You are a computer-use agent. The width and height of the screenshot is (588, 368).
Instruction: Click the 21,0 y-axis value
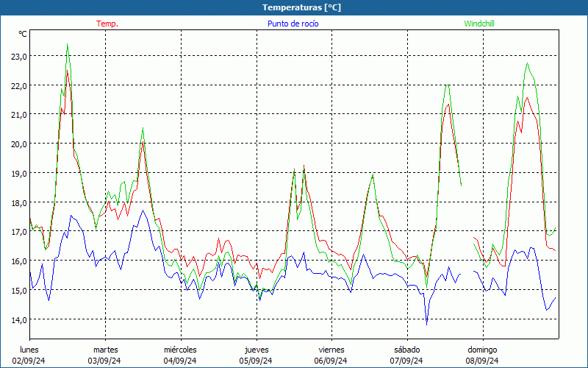click(x=19, y=115)
